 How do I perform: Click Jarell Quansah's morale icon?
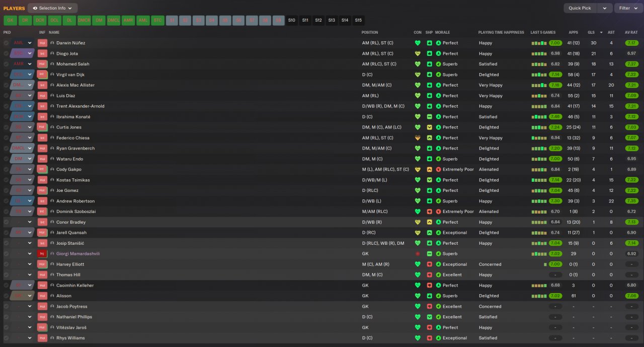(438, 233)
